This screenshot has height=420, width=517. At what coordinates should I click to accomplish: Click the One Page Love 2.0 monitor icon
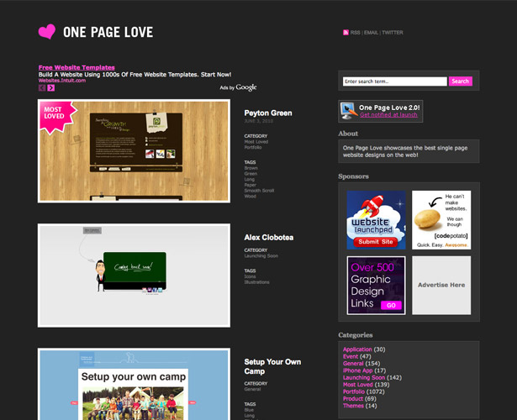tap(349, 111)
